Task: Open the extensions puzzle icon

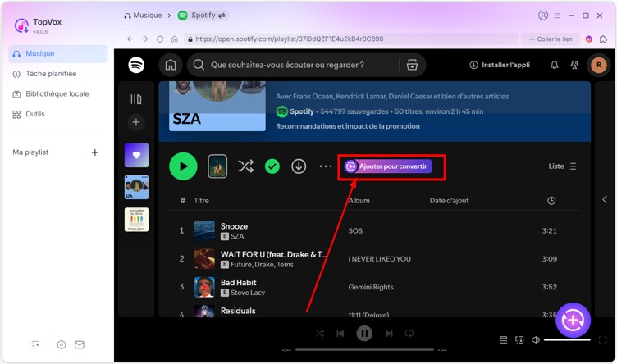Action: pyautogui.click(x=603, y=39)
